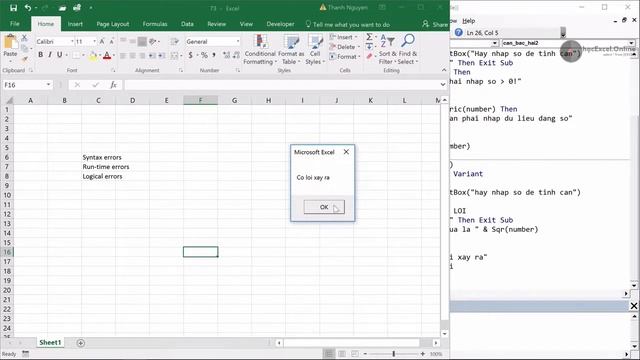
Task: Click the AutoSum sigma icon
Action: coord(369,37)
